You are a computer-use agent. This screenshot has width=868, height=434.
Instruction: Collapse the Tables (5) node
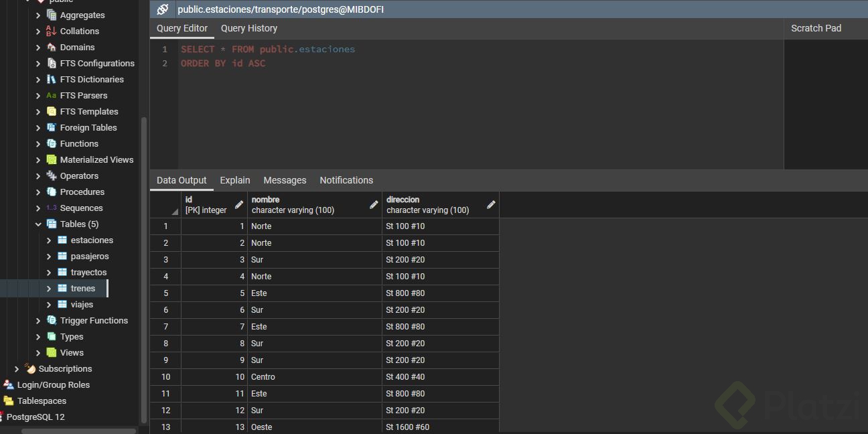[x=38, y=224]
